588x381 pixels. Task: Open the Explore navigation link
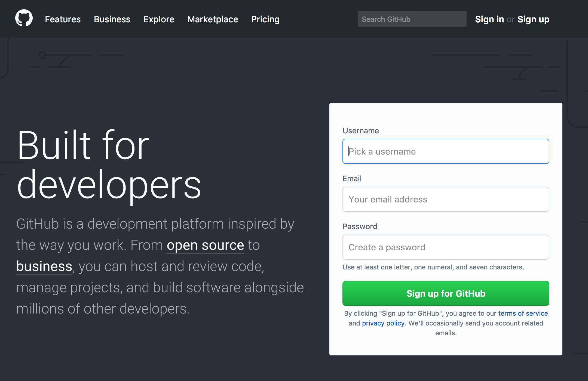(x=159, y=19)
